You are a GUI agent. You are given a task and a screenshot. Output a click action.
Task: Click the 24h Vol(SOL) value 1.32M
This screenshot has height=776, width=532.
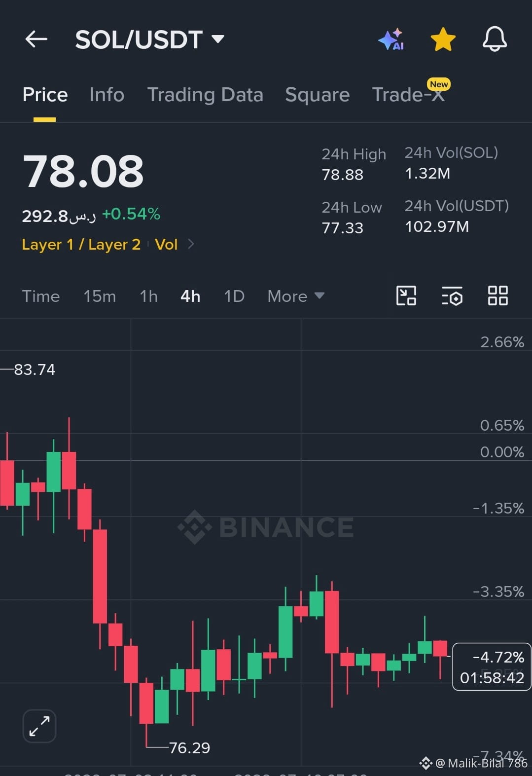[427, 173]
